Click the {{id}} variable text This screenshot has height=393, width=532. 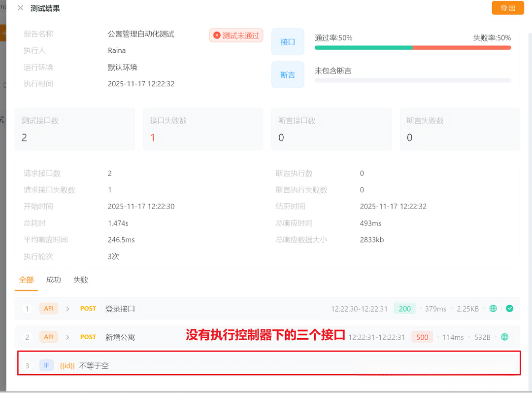pos(67,366)
